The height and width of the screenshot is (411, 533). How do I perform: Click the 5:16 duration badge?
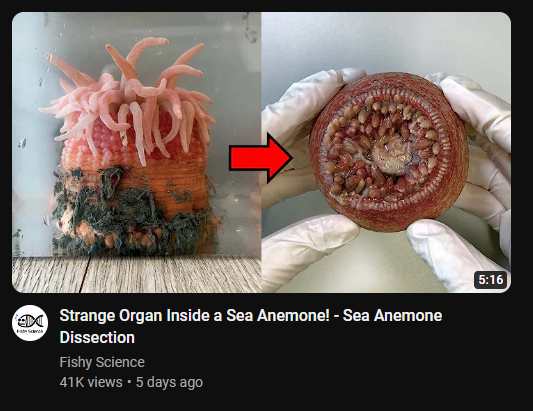490,280
